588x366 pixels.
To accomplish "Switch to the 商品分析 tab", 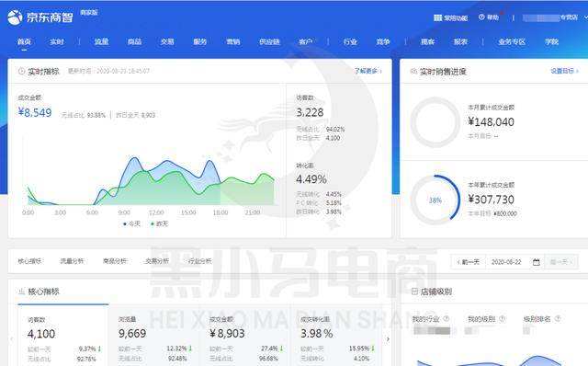I will pos(114,261).
